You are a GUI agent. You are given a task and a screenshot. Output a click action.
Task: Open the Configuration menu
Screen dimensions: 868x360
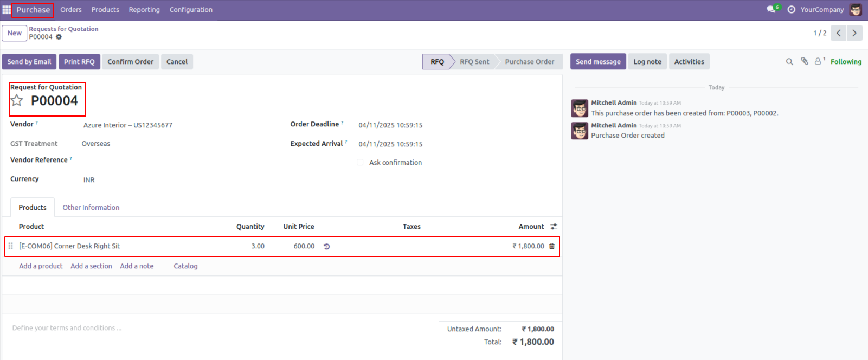click(191, 10)
